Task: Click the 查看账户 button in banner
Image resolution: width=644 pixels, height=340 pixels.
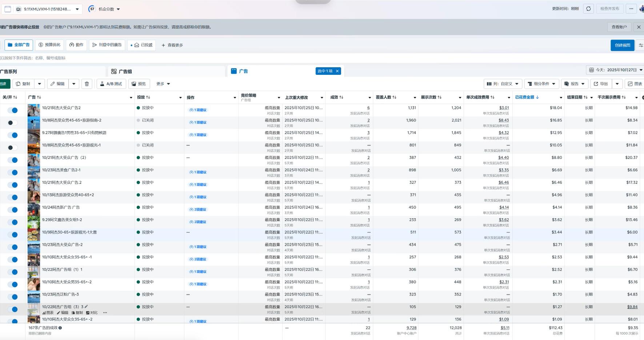Action: 619,27
